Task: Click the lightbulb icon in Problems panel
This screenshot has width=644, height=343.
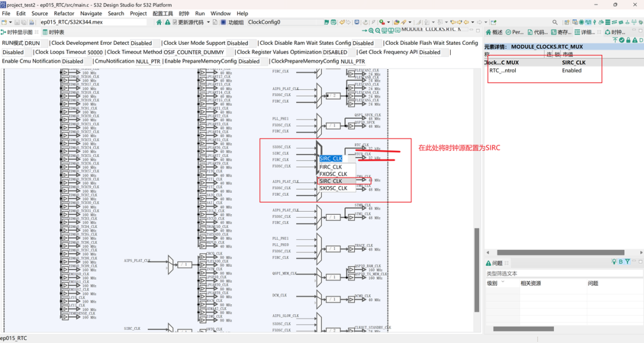Action: tap(614, 262)
